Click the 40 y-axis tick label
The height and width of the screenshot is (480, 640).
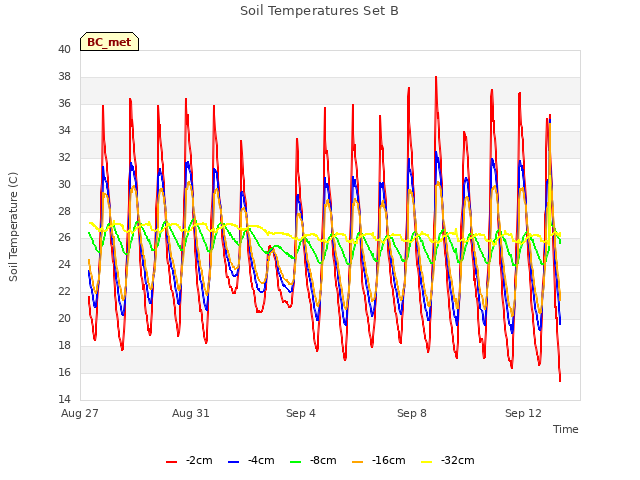coord(64,49)
